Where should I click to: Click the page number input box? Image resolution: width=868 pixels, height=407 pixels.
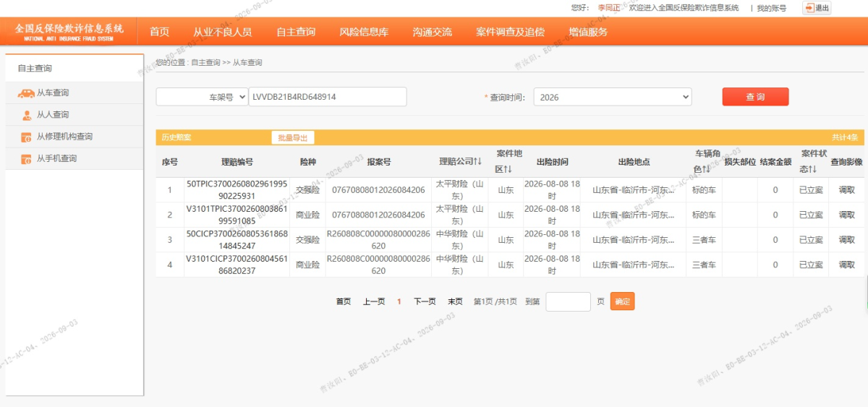pos(569,301)
